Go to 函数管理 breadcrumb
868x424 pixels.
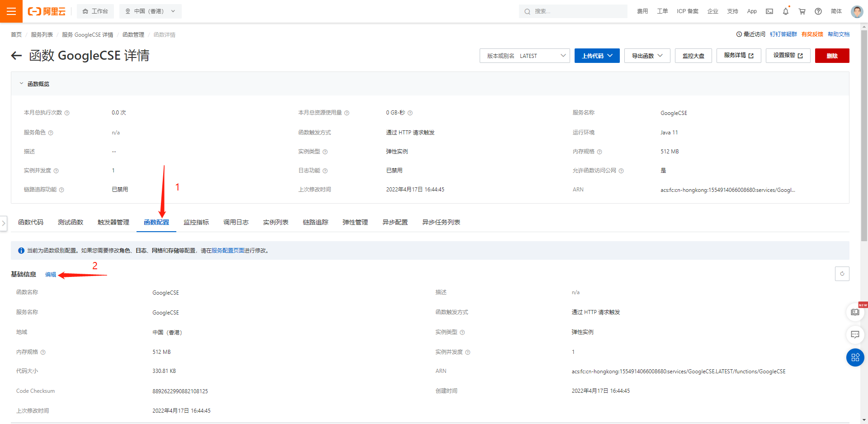[x=133, y=35]
